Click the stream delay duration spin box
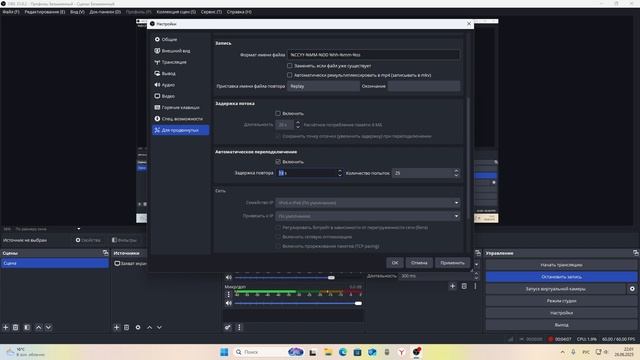Viewport: 640px width, 360px height. pyautogui.click(x=288, y=125)
